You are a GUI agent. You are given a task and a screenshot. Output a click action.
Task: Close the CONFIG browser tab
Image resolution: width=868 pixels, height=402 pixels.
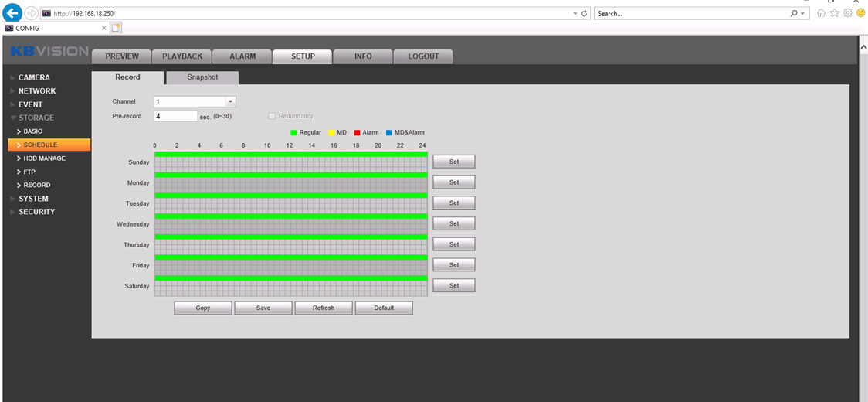click(104, 28)
